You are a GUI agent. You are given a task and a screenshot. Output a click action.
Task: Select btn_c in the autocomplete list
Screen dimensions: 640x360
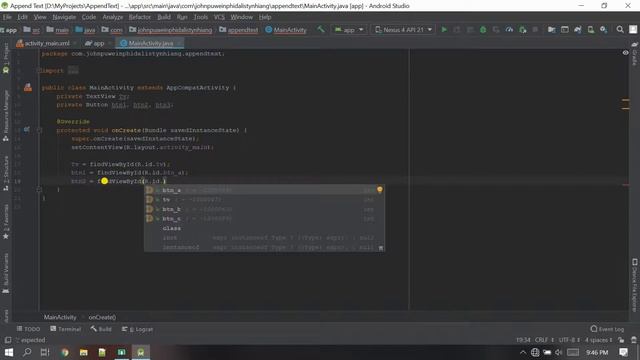[264, 219]
